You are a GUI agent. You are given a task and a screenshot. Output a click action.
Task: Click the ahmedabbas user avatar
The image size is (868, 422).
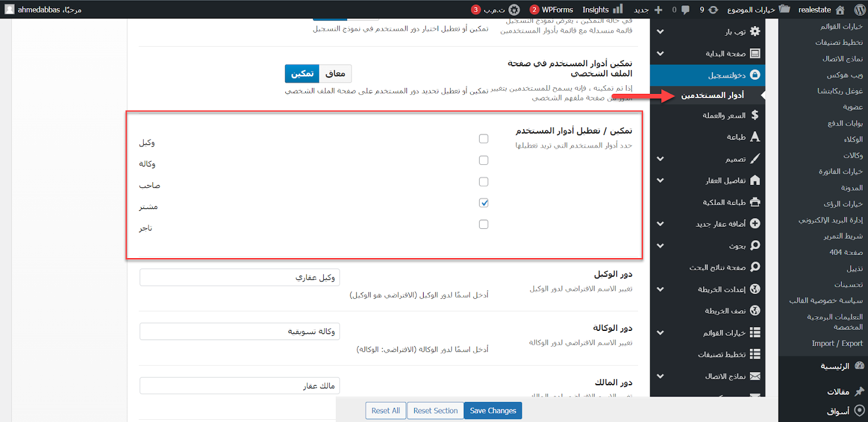(10, 9)
